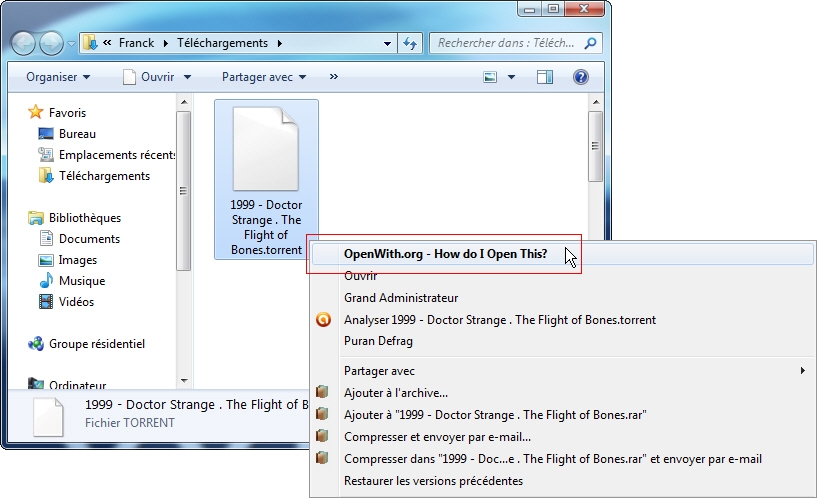Viewport: 817px width, 498px height.
Task: Click the blue help icon
Action: tap(580, 77)
